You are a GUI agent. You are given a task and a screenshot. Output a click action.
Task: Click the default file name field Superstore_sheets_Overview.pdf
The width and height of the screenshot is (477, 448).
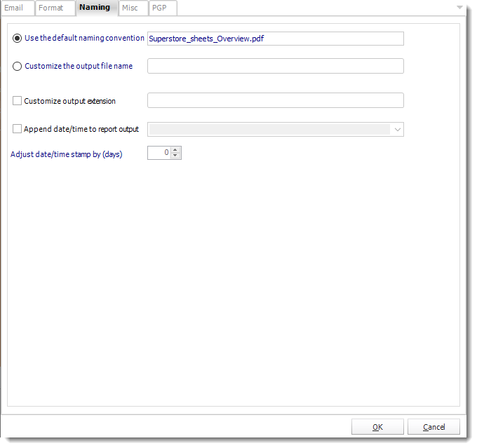275,39
